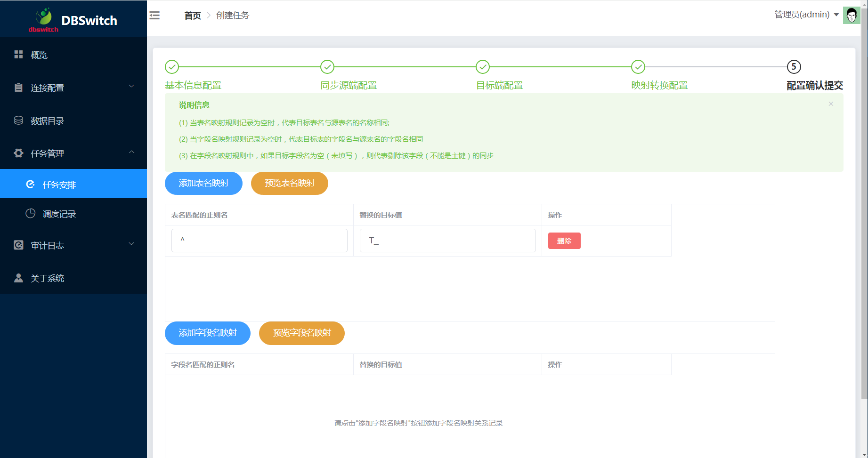Click the DBSwitch logo icon
868x458 pixels.
44,18
